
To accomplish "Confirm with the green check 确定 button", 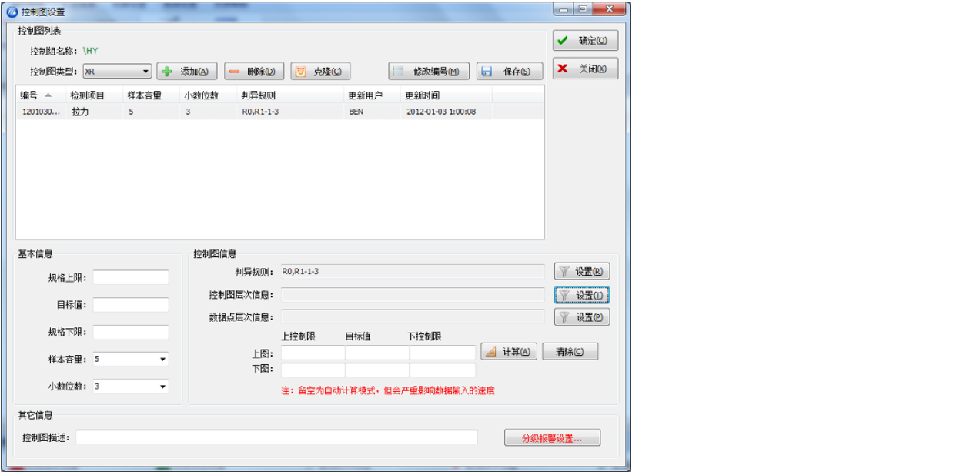I will pyautogui.click(x=584, y=41).
